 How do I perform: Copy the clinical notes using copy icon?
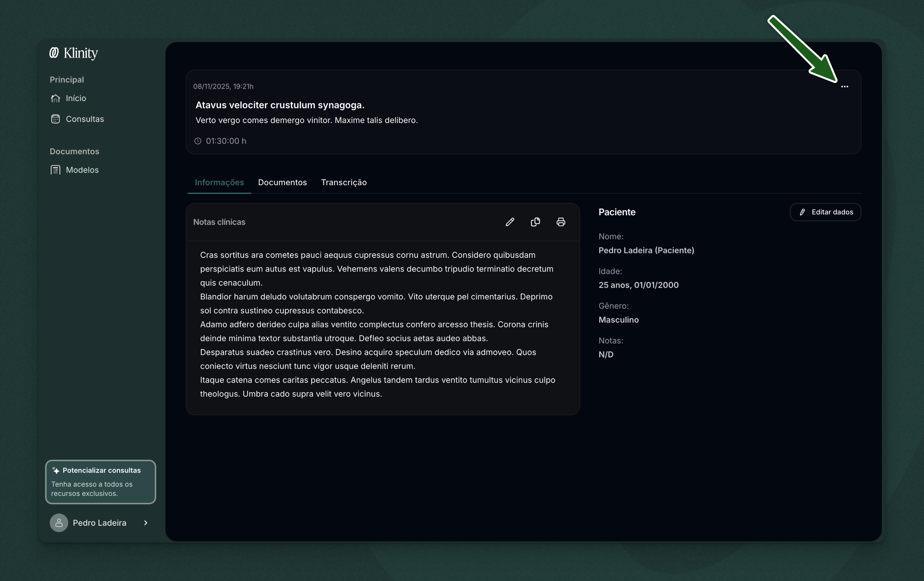click(x=535, y=222)
